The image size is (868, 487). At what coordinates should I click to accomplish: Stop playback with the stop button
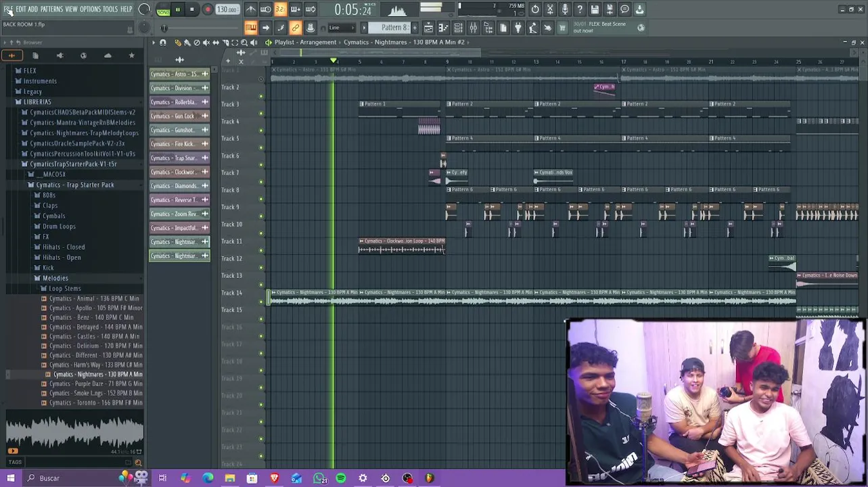pyautogui.click(x=192, y=10)
